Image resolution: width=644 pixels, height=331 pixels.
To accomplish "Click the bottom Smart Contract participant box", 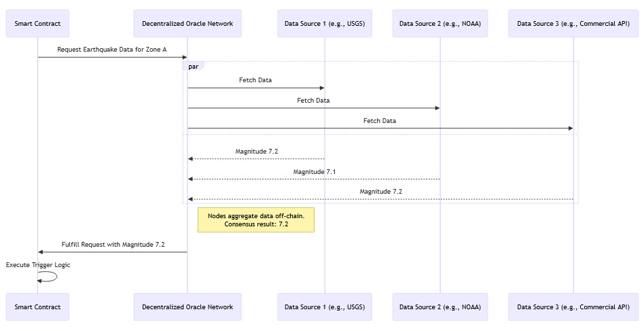I will tap(38, 307).
